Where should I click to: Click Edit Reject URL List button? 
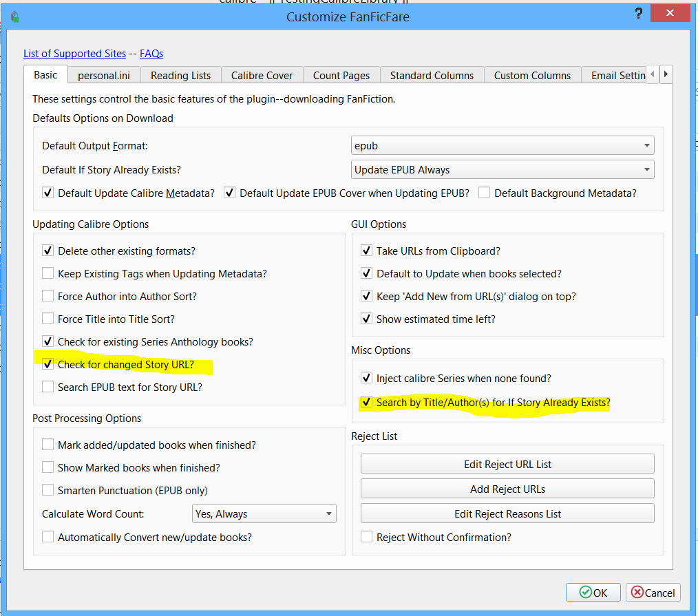click(507, 464)
